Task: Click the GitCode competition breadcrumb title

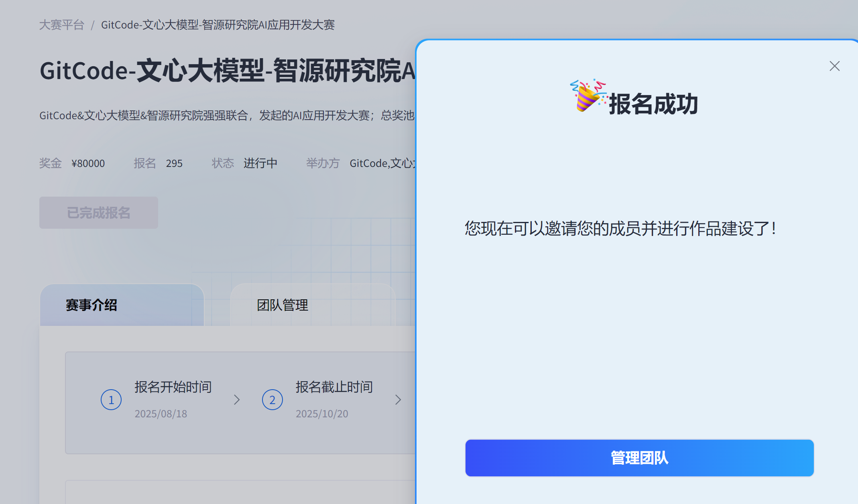Action: pos(218,25)
